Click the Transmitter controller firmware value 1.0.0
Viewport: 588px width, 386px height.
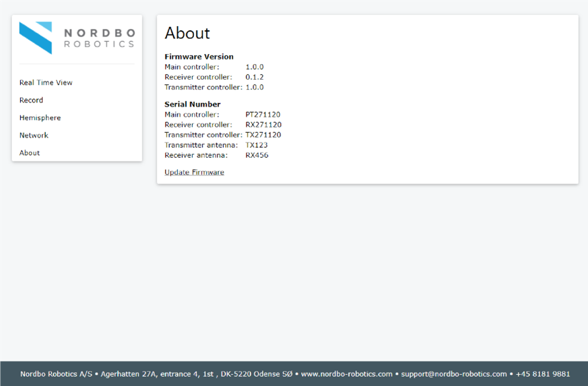click(255, 87)
